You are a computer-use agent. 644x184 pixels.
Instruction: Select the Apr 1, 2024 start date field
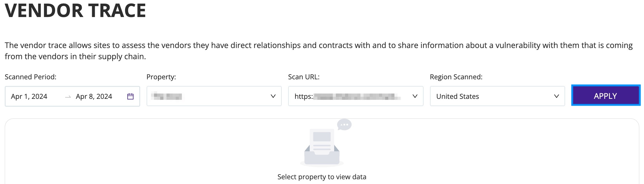pyautogui.click(x=29, y=96)
